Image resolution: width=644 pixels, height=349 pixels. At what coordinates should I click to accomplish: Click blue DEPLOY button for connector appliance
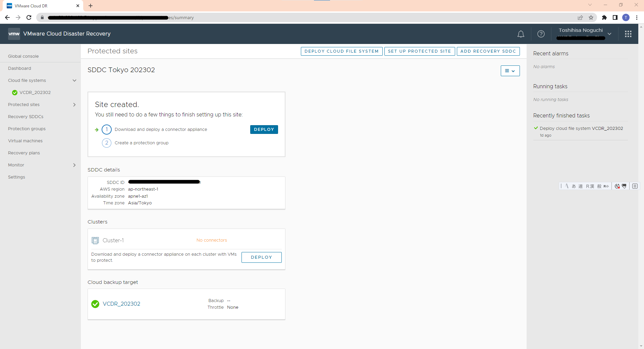coord(264,130)
